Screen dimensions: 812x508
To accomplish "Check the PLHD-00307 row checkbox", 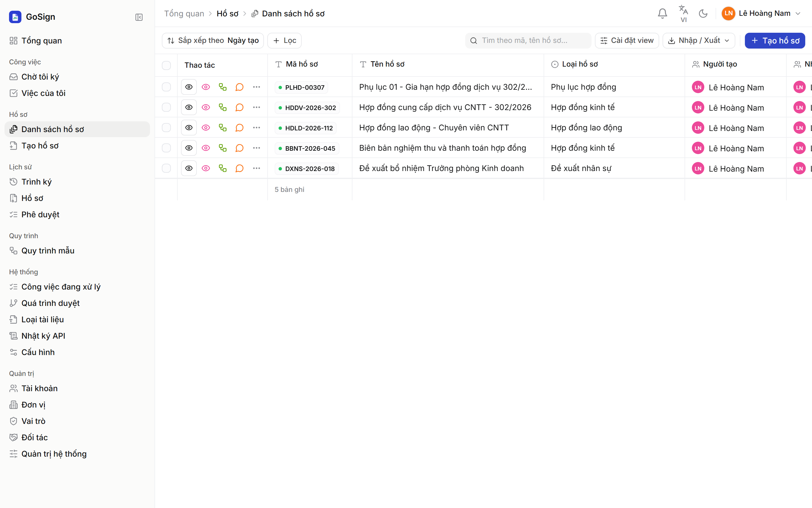I will (166, 87).
